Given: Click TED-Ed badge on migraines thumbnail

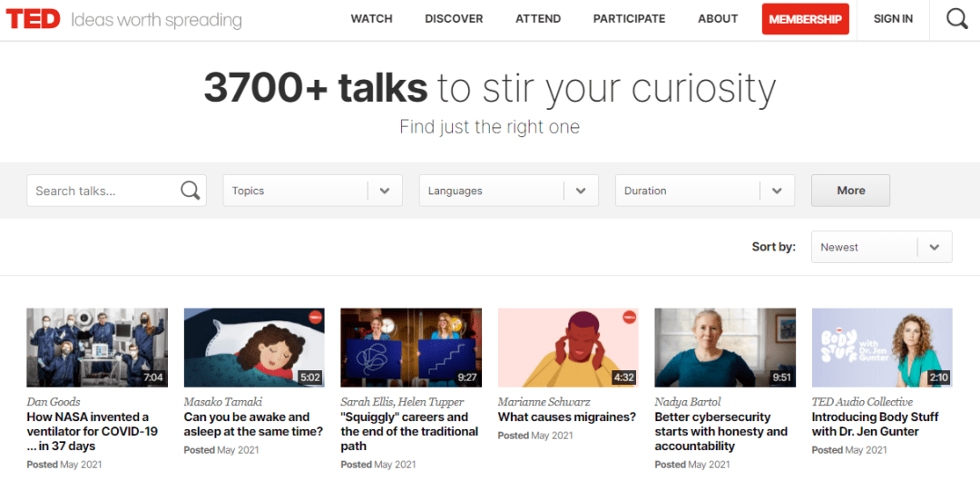Looking at the screenshot, I should tap(630, 317).
